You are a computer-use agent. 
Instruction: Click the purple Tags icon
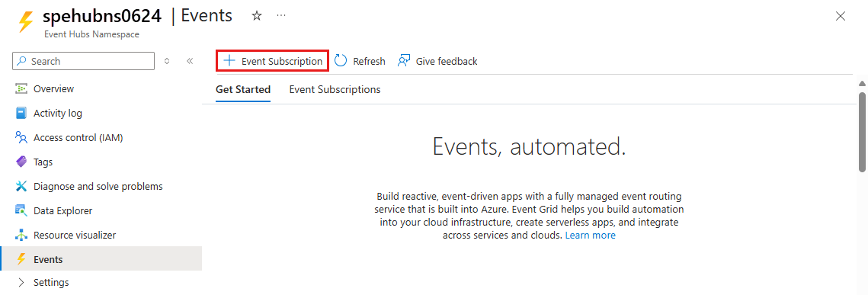(21, 162)
